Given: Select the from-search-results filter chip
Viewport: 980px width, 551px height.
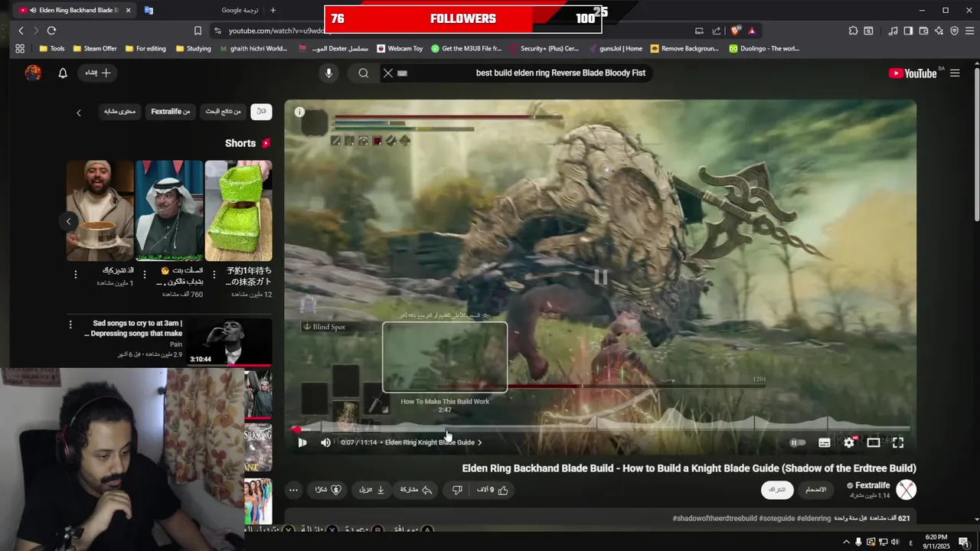Looking at the screenshot, I should [223, 112].
